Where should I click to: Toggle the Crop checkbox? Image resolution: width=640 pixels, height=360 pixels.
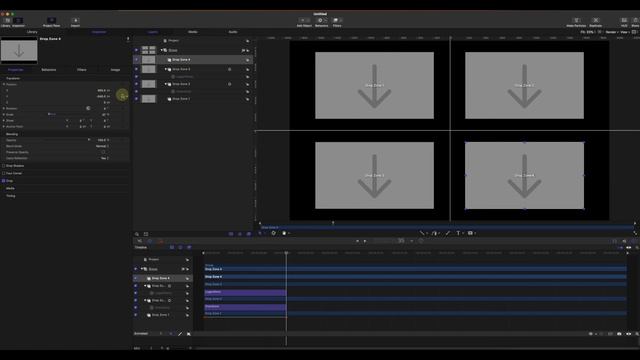[x=4, y=180]
